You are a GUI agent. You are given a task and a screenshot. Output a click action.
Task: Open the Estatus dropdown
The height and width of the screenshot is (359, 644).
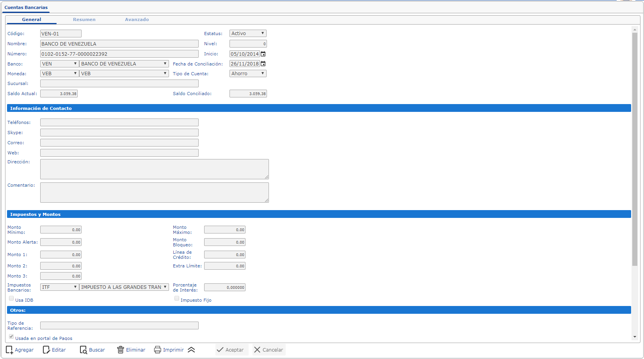point(248,34)
